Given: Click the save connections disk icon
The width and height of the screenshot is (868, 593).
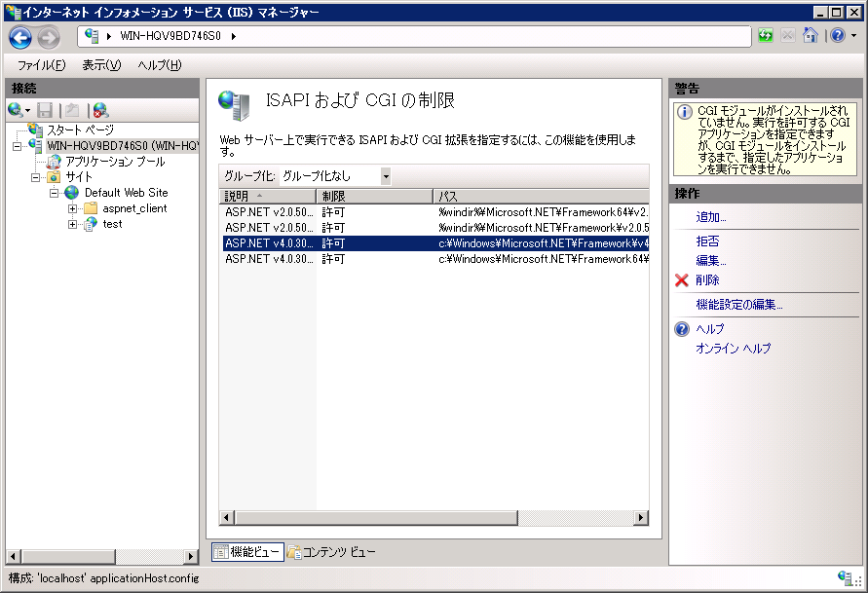Looking at the screenshot, I should click(x=45, y=110).
